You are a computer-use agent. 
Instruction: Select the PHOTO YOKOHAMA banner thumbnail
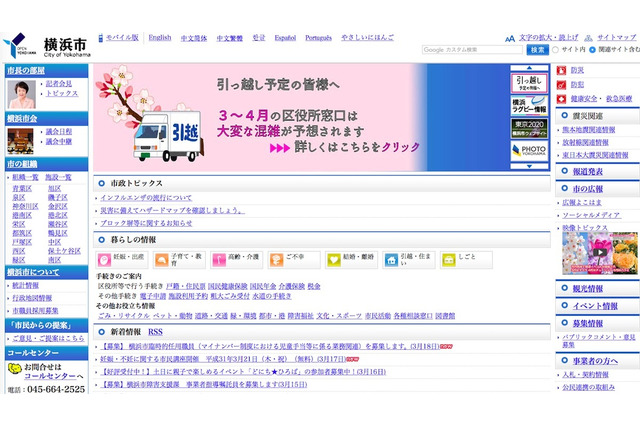point(529,151)
